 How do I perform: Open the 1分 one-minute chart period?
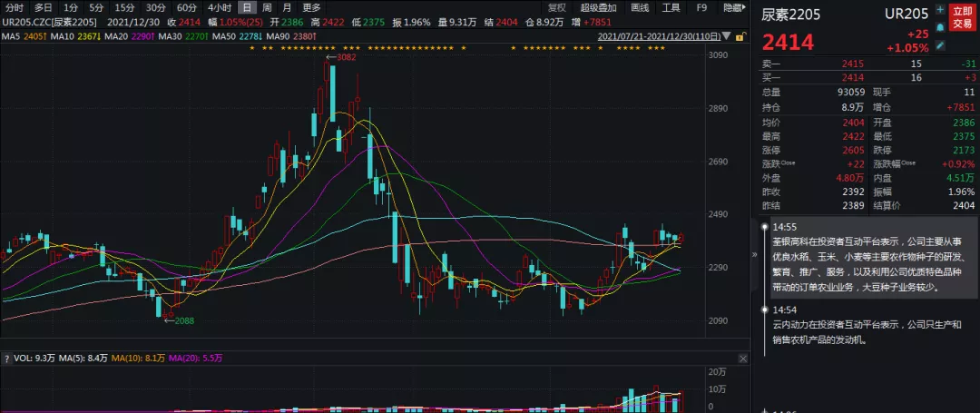click(72, 7)
